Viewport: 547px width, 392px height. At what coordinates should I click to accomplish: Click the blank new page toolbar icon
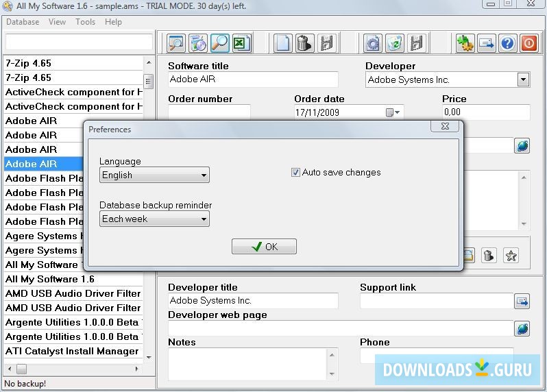pyautogui.click(x=283, y=44)
